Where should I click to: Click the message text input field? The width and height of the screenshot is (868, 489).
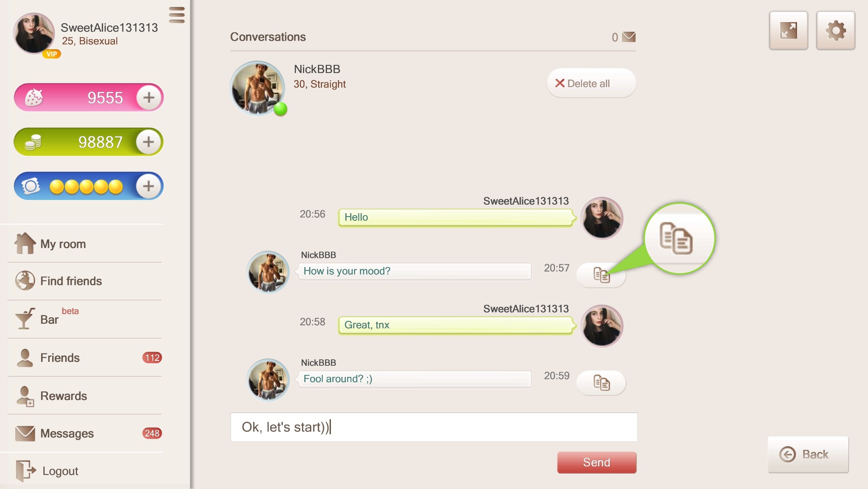[434, 427]
